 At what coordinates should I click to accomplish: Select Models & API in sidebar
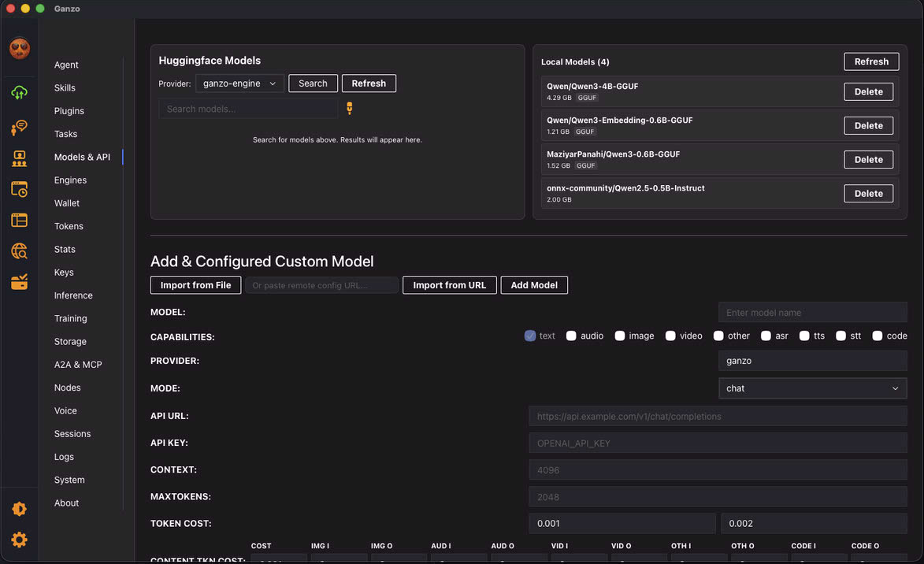click(82, 157)
